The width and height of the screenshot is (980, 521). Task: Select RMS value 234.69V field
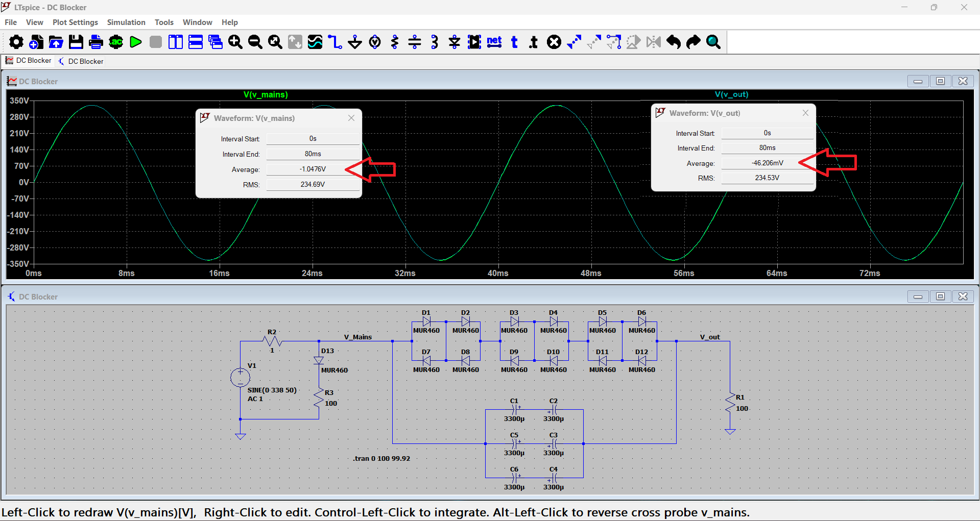(313, 185)
